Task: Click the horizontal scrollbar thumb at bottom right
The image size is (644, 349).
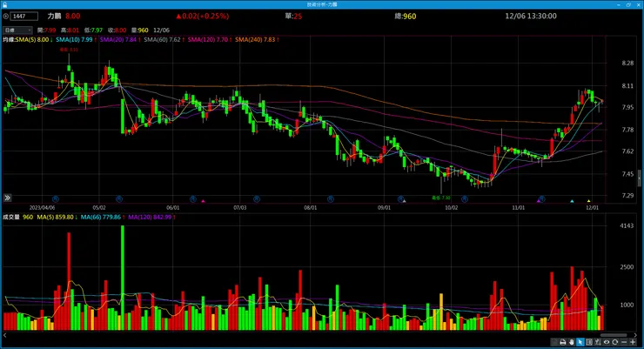Action: click(x=614, y=335)
